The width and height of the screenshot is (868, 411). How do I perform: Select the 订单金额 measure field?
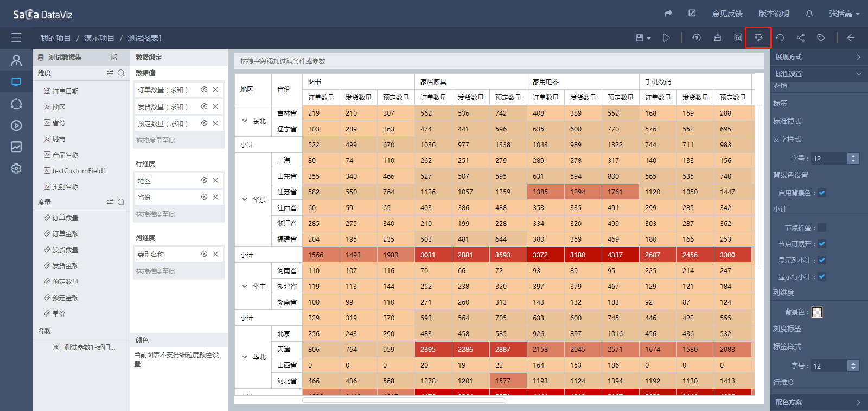(61, 233)
